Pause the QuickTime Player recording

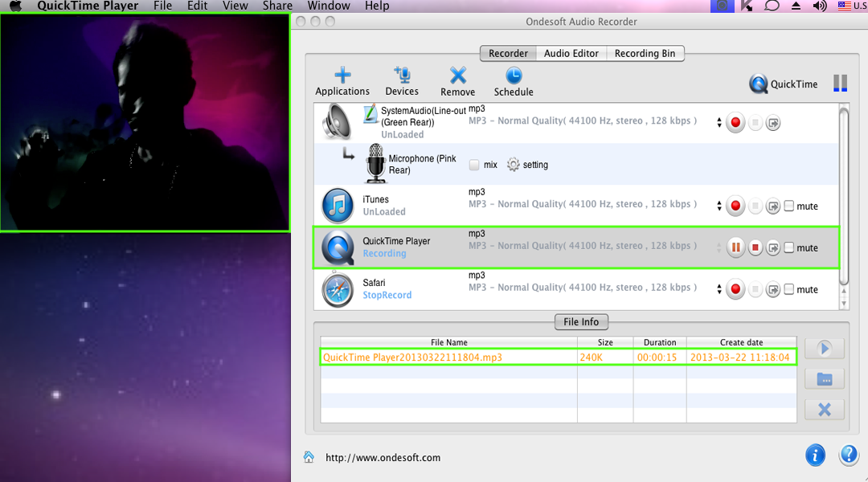(735, 248)
